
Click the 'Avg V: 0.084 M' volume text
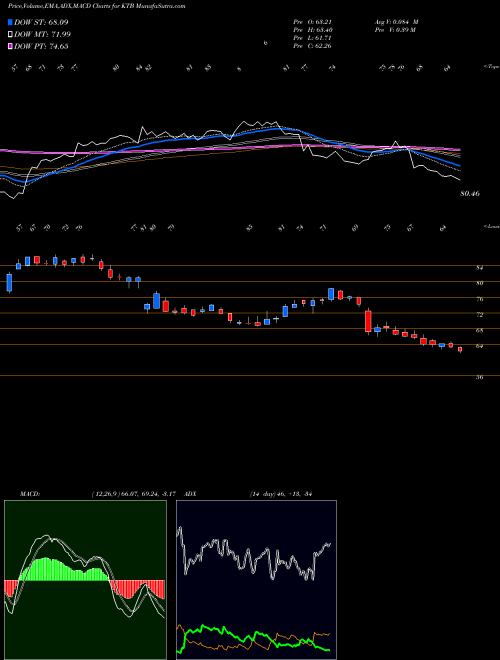(396, 22)
